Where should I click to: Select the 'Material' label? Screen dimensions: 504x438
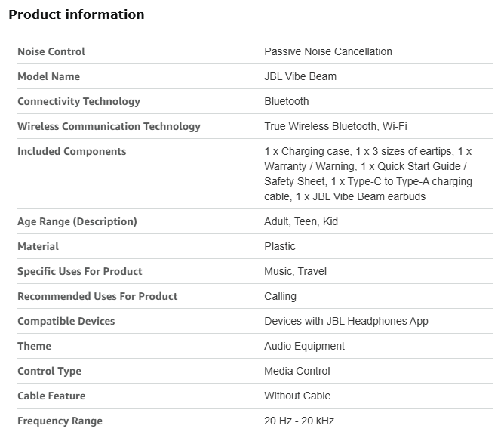click(x=38, y=246)
